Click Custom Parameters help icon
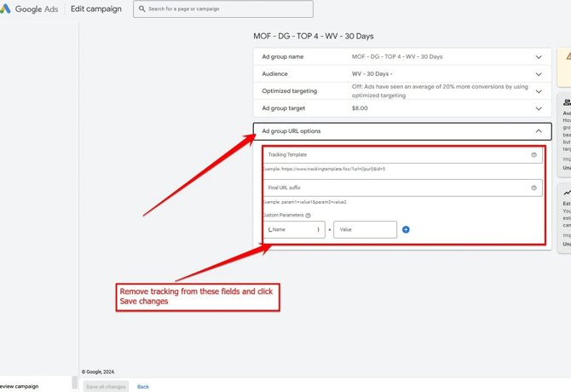571x392 pixels. click(309, 216)
